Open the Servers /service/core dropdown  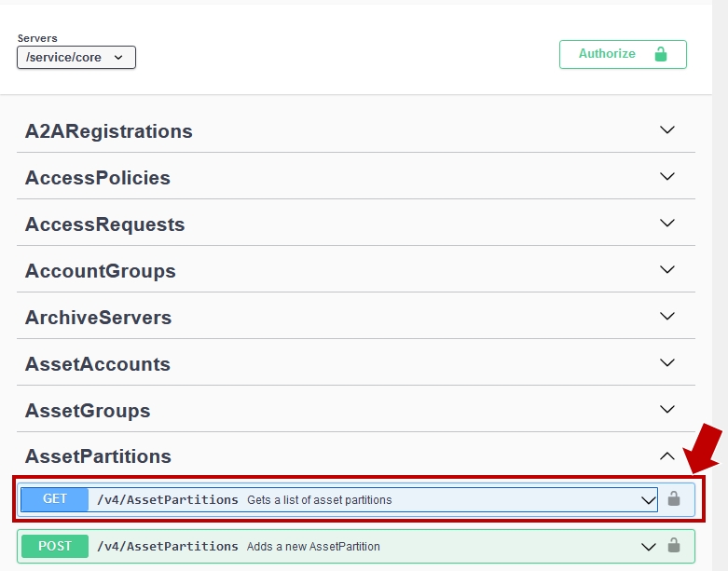(76, 58)
